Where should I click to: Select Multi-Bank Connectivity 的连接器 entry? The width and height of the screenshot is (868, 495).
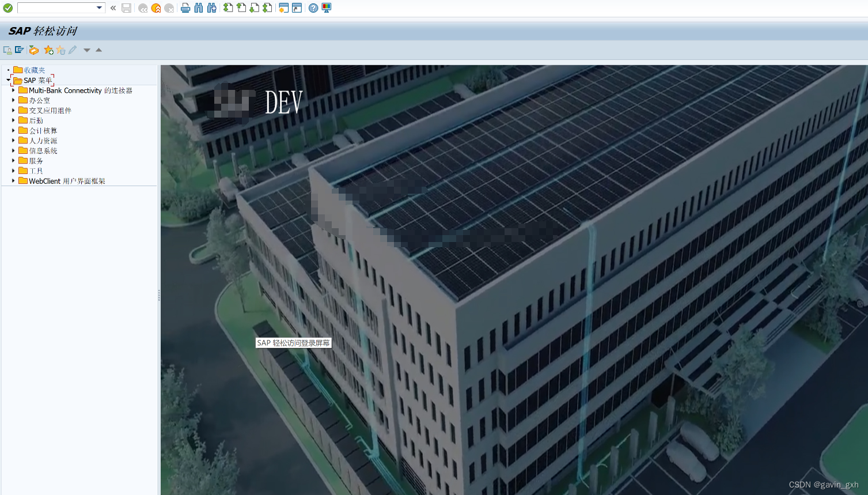75,90
